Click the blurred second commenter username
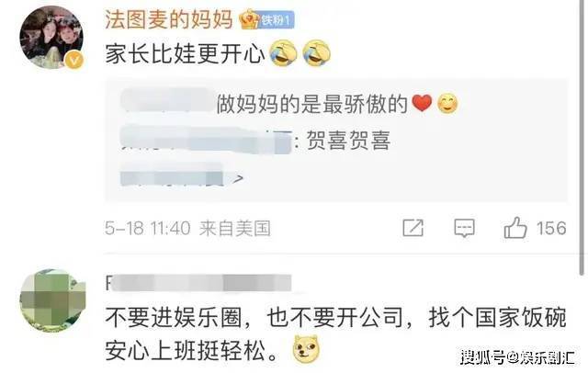The height and width of the screenshot is (373, 588). coord(198,283)
